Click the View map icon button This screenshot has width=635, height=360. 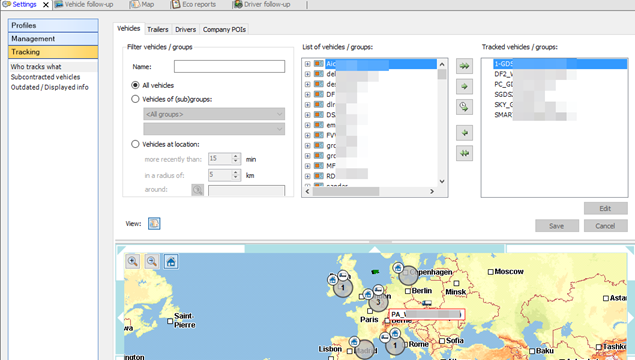click(154, 224)
